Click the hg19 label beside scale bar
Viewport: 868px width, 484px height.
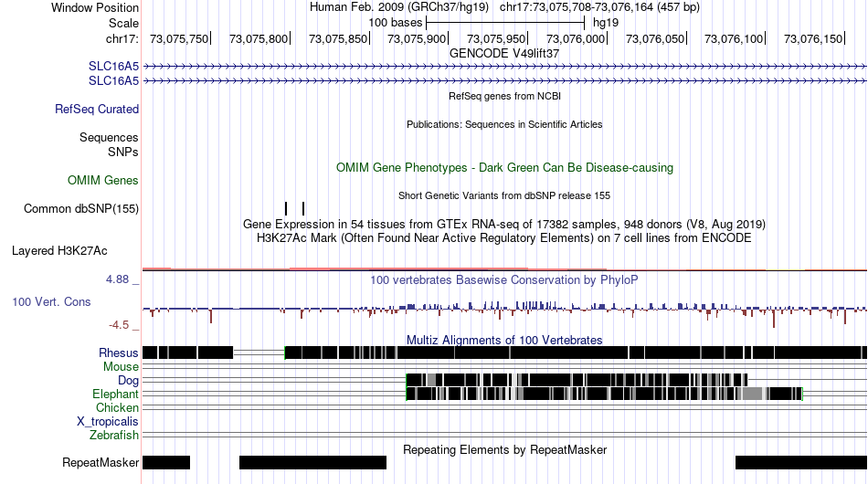coord(606,23)
